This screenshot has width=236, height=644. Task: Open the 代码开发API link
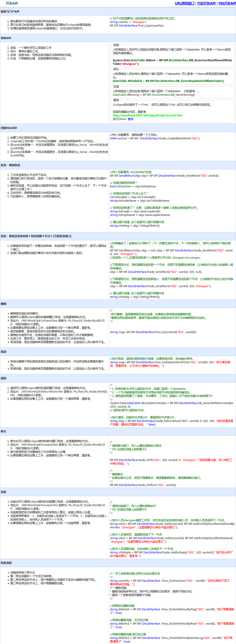point(206,3)
